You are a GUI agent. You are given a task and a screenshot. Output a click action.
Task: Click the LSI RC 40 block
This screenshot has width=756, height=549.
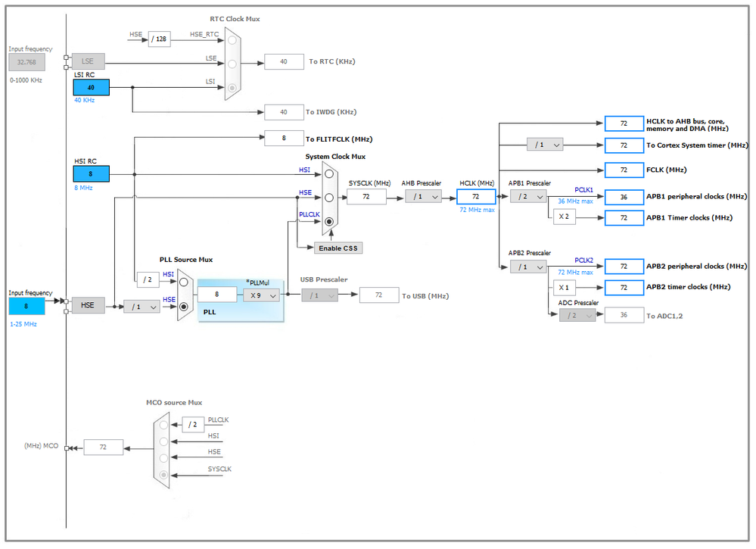coord(91,87)
